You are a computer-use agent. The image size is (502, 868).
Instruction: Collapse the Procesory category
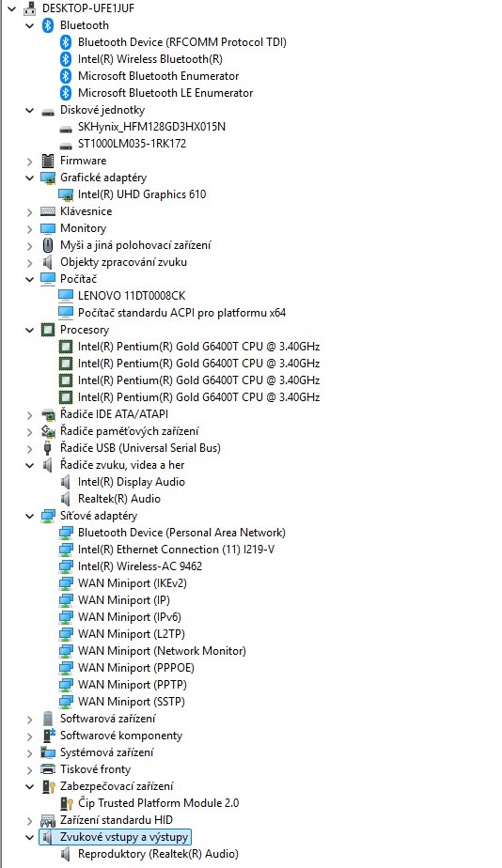30,330
